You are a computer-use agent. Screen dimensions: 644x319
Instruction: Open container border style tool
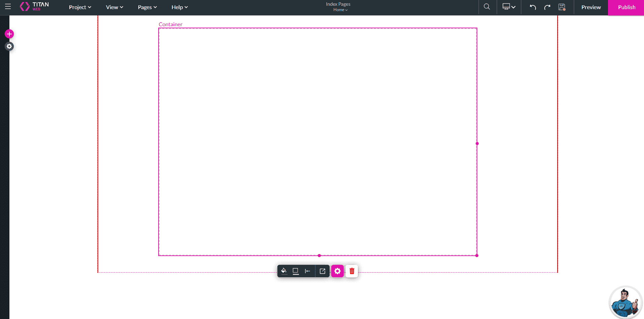click(x=296, y=271)
